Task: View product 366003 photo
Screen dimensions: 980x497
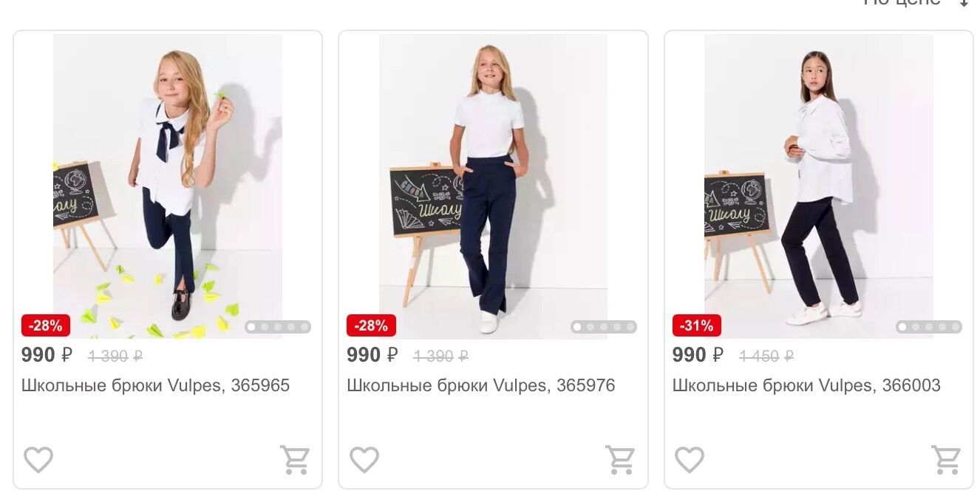Action: [x=819, y=186]
